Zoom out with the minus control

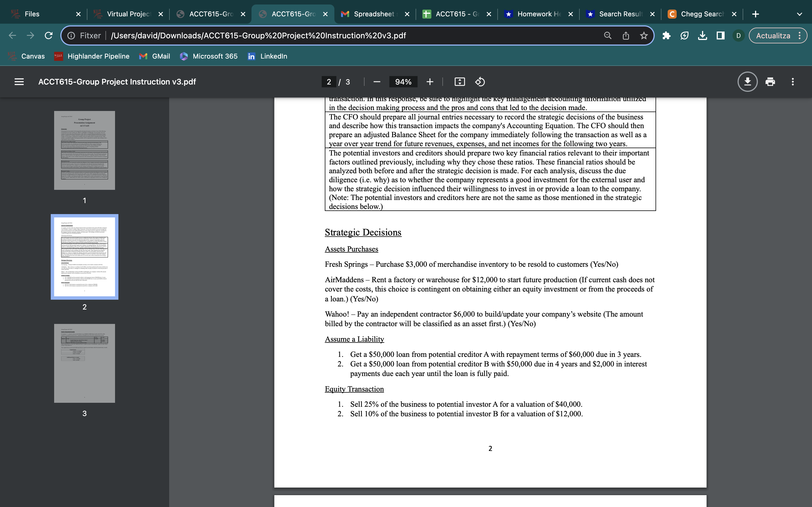pos(376,81)
